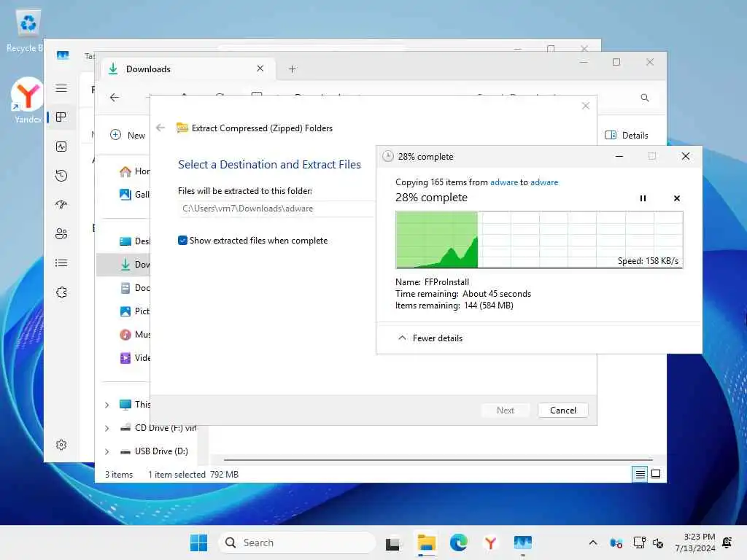This screenshot has width=747, height=560.
Task: Close the Extract Compressed Folders dialog
Action: click(586, 106)
